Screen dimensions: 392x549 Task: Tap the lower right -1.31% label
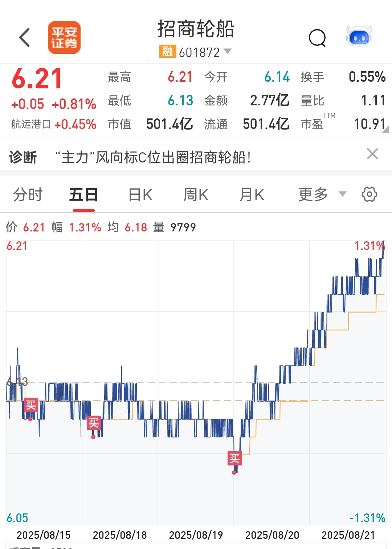coord(367,518)
